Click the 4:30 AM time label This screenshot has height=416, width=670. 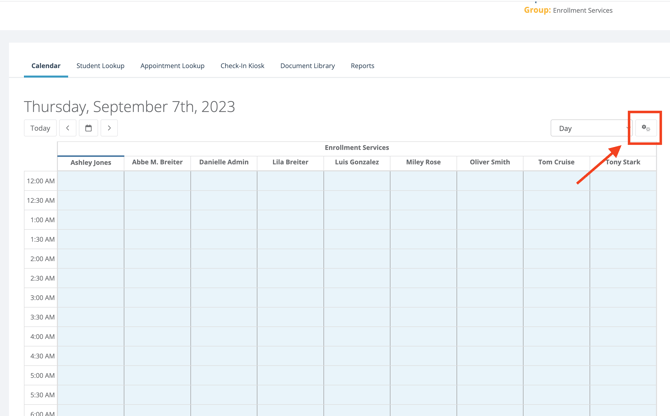pos(42,356)
